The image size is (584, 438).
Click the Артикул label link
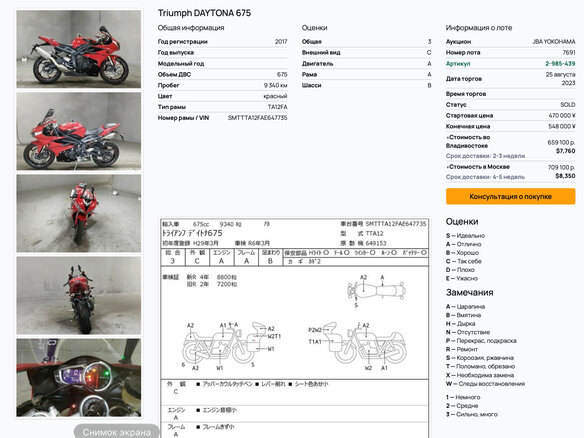458,64
